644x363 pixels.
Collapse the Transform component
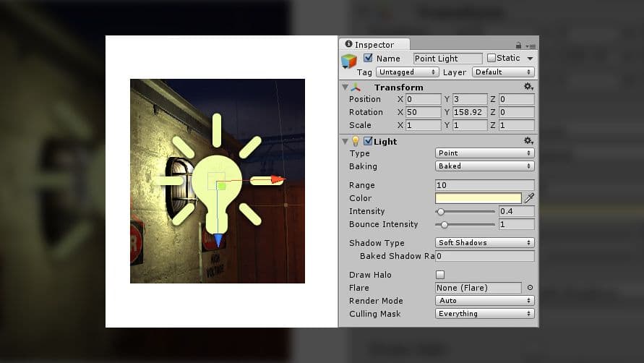coord(345,87)
